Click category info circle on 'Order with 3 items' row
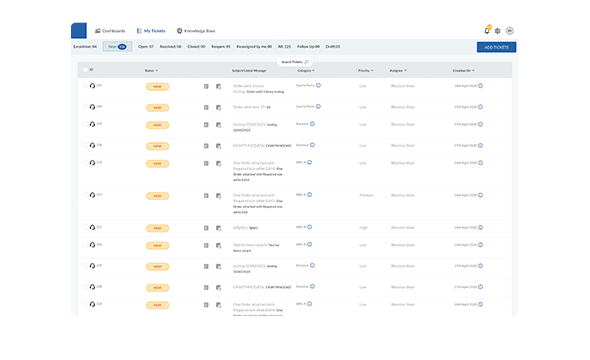This screenshot has height=360, width=590. [318, 85]
